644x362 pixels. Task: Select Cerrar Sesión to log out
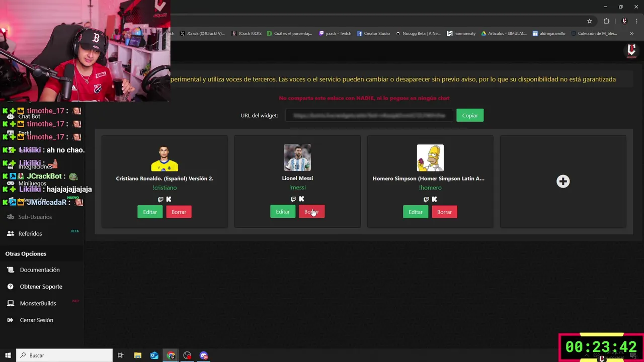click(37, 320)
